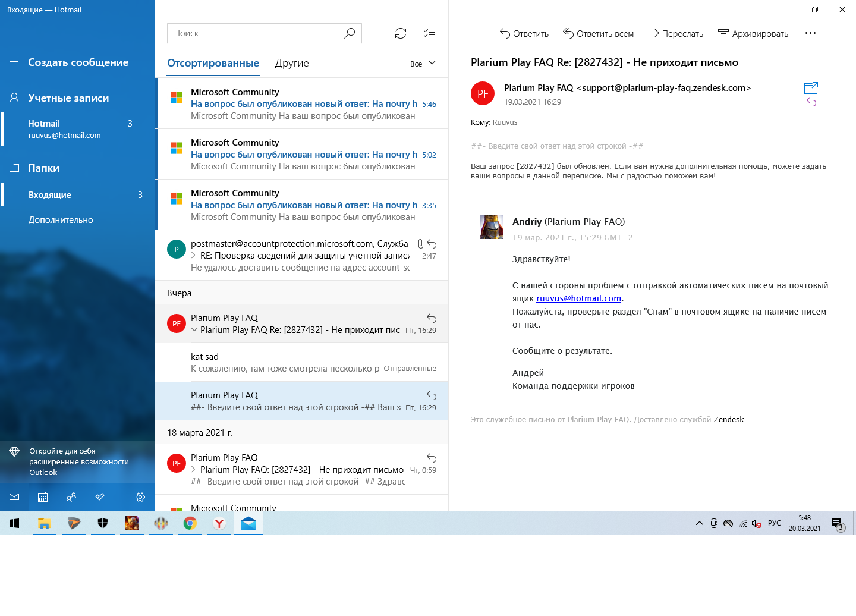The height and width of the screenshot is (616, 856).
Task: Select Входящие folder
Action: point(77,195)
